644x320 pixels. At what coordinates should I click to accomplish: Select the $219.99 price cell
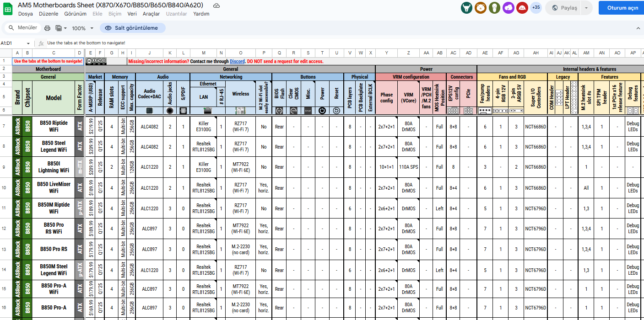click(x=91, y=126)
